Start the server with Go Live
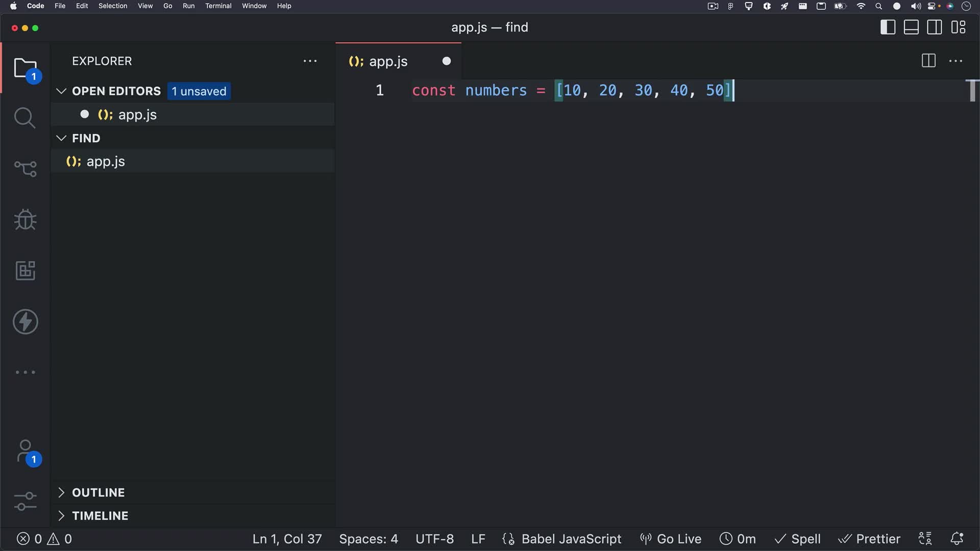This screenshot has height=551, width=980. [x=670, y=538]
